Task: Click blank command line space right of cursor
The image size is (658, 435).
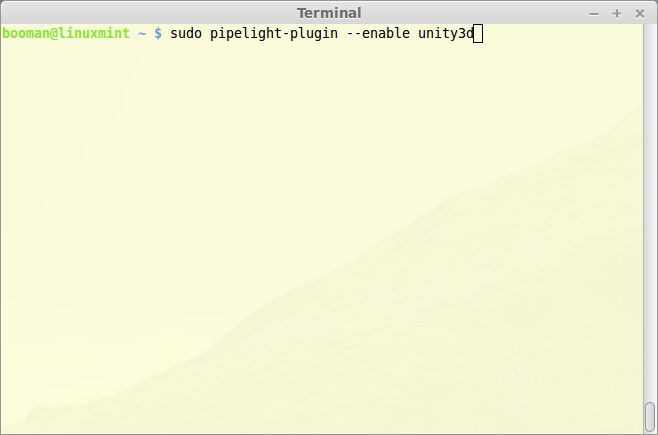Action: click(x=562, y=34)
